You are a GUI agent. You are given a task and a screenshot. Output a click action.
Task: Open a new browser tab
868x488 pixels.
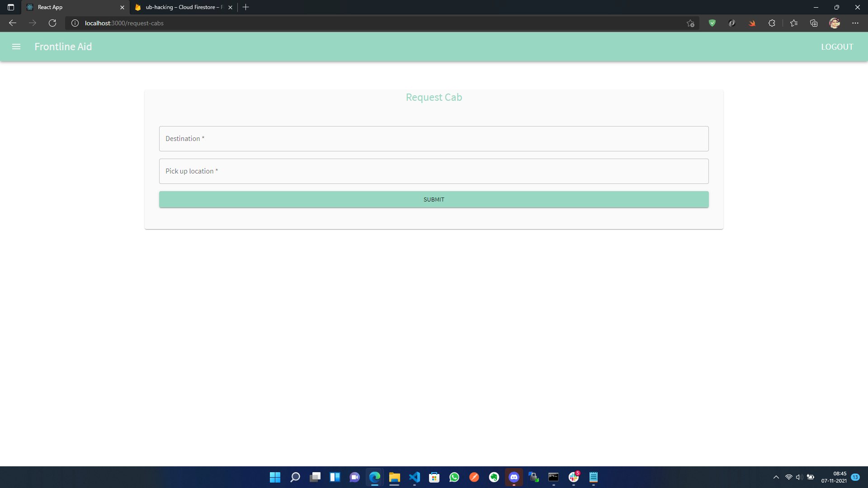tap(246, 7)
